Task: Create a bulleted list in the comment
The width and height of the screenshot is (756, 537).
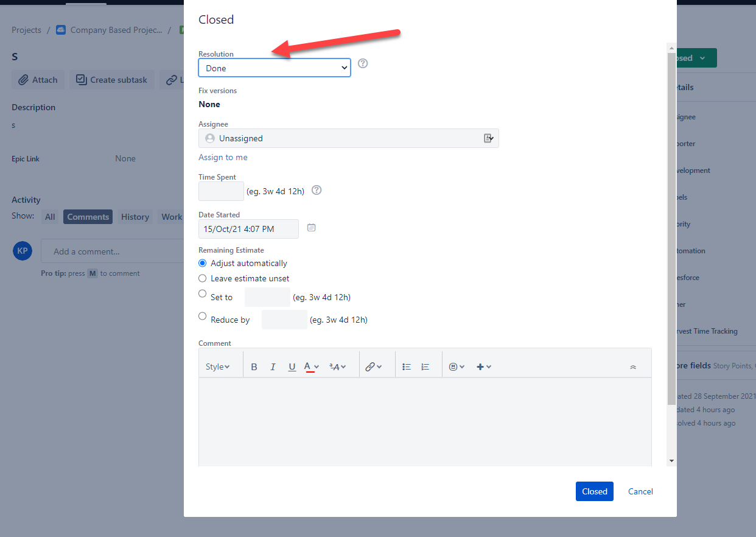Action: tap(406, 366)
